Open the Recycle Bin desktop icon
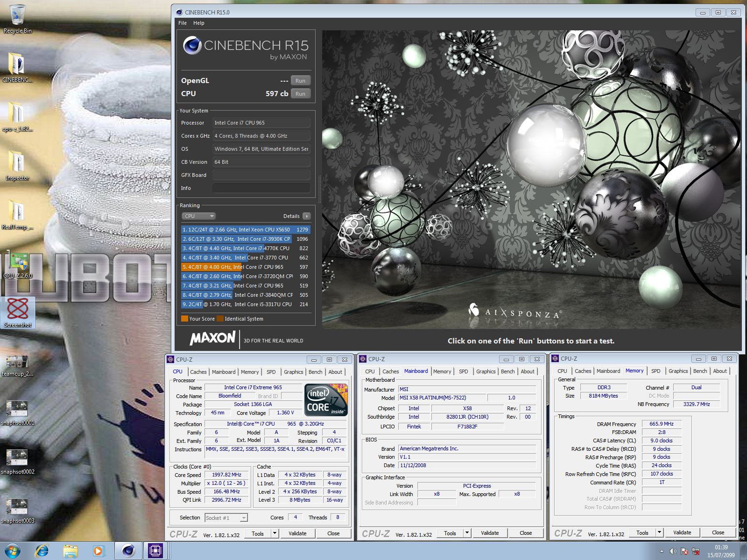 (x=18, y=19)
